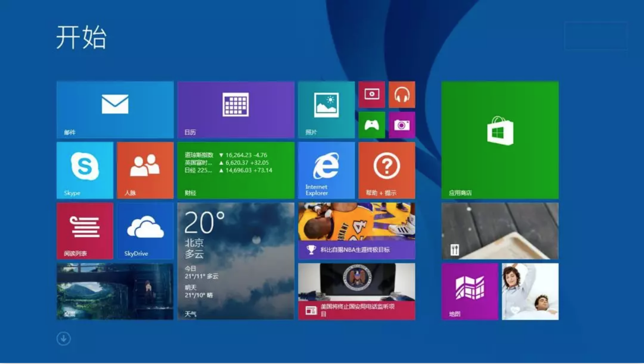This screenshot has height=364, width=644.
Task: Open the Sports tile about Kobe NBA
Action: click(x=357, y=231)
